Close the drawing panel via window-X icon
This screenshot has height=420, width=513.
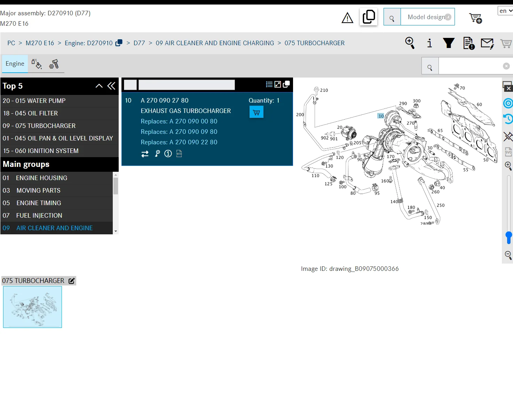(507, 86)
